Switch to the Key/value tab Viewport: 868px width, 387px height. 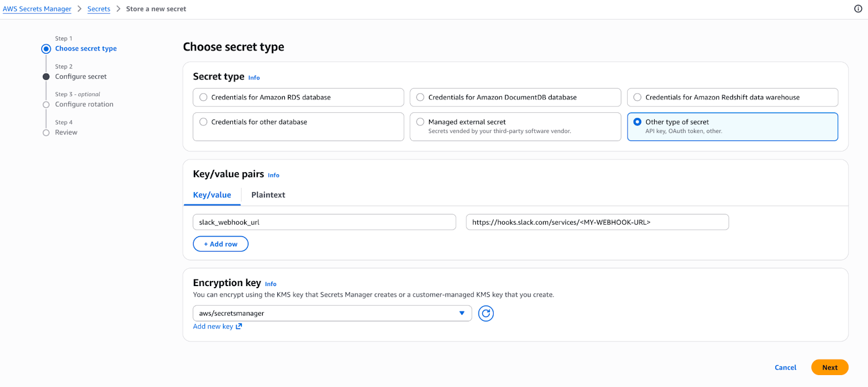pyautogui.click(x=212, y=195)
